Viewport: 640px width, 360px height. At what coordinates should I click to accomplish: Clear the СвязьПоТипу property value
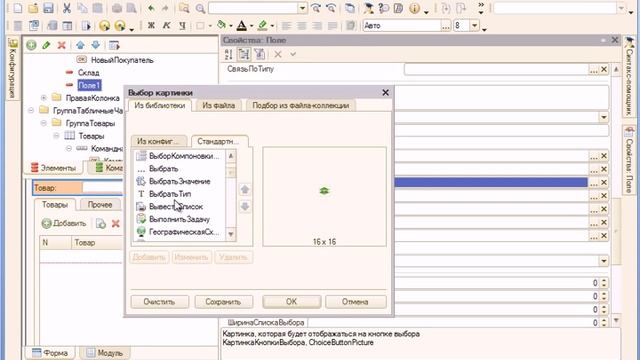pos(604,69)
